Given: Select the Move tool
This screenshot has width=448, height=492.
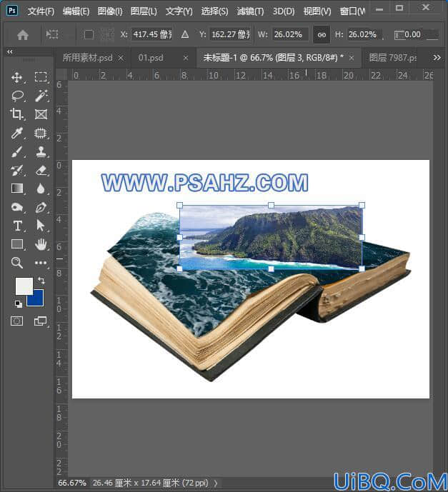Looking at the screenshot, I should 17,77.
